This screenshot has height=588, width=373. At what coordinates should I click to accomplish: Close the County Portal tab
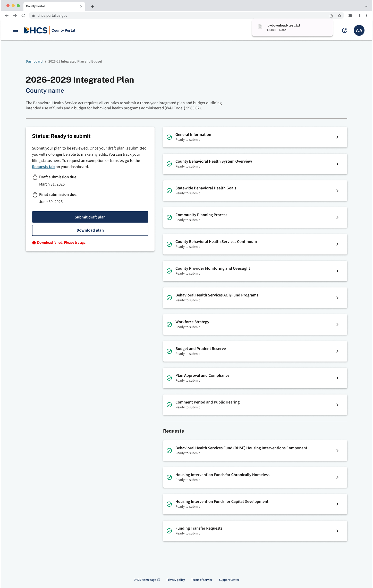coord(81,6)
